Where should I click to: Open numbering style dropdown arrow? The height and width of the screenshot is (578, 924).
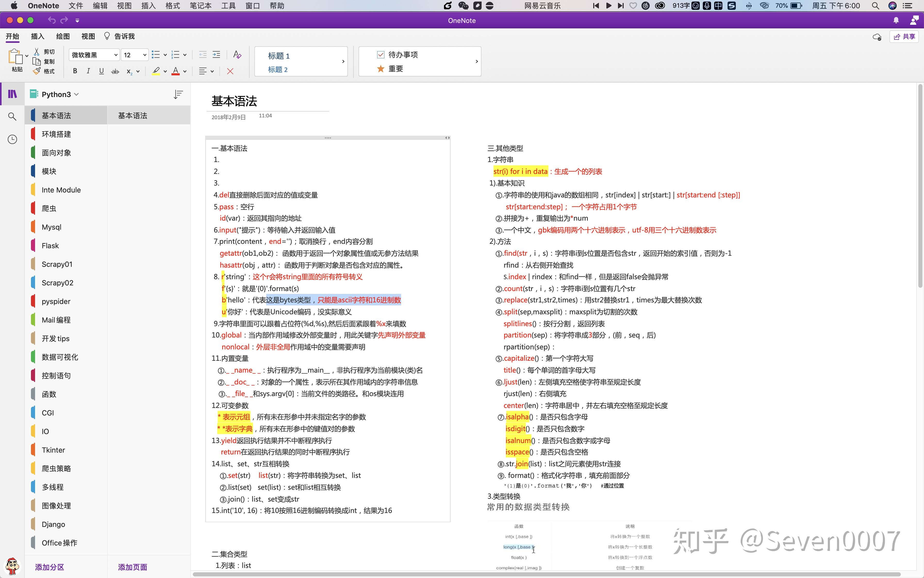[185, 55]
